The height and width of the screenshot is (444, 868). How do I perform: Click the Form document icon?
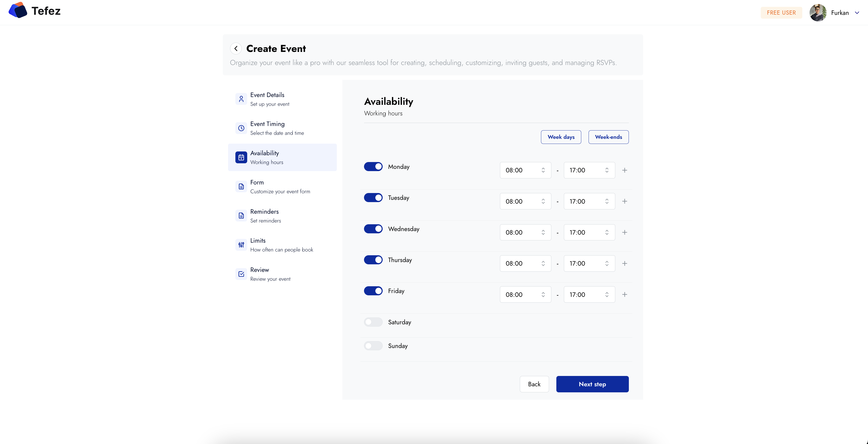(241, 186)
